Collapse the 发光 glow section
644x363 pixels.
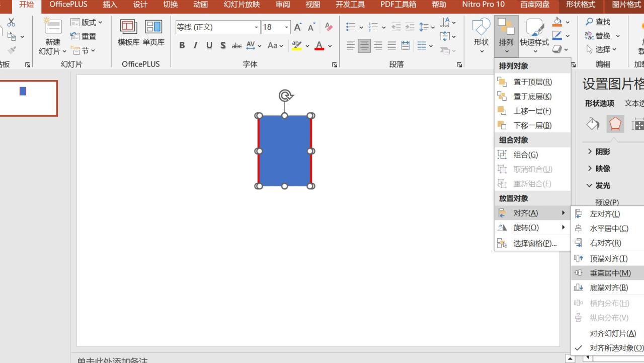599,185
